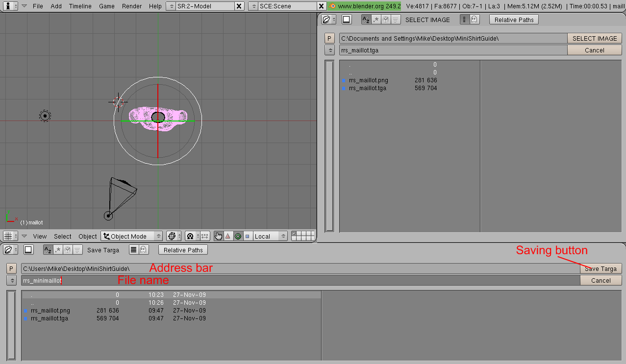This screenshot has width=626, height=364.
Task: Toggle Relative Paths in Save Targa browser
Action: tap(183, 250)
